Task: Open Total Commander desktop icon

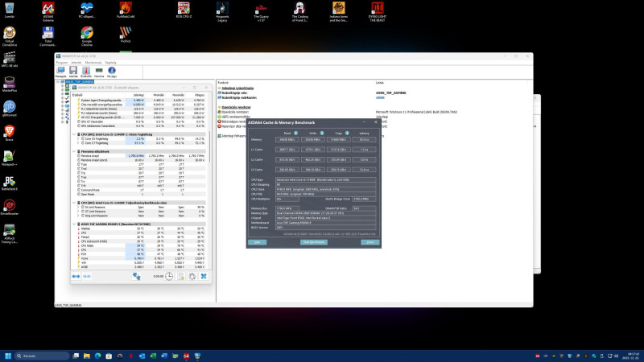Action: (x=48, y=36)
